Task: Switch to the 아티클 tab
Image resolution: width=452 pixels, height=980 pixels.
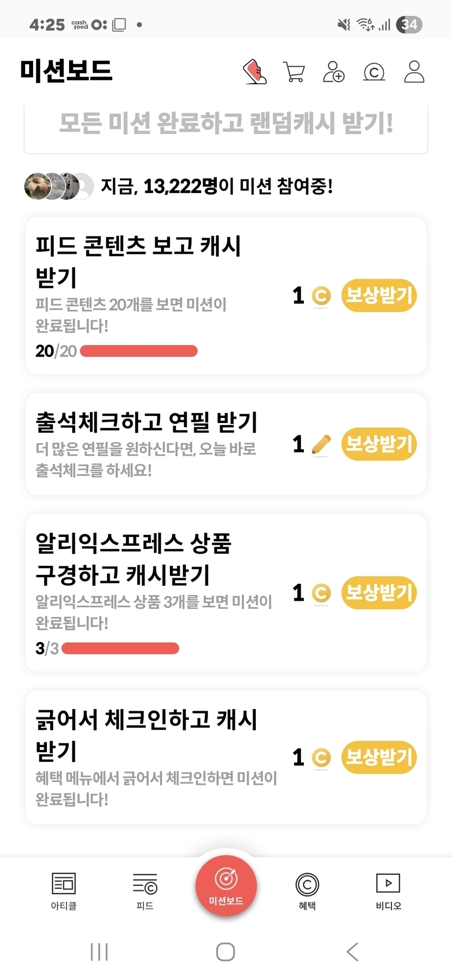Action: 64,891
